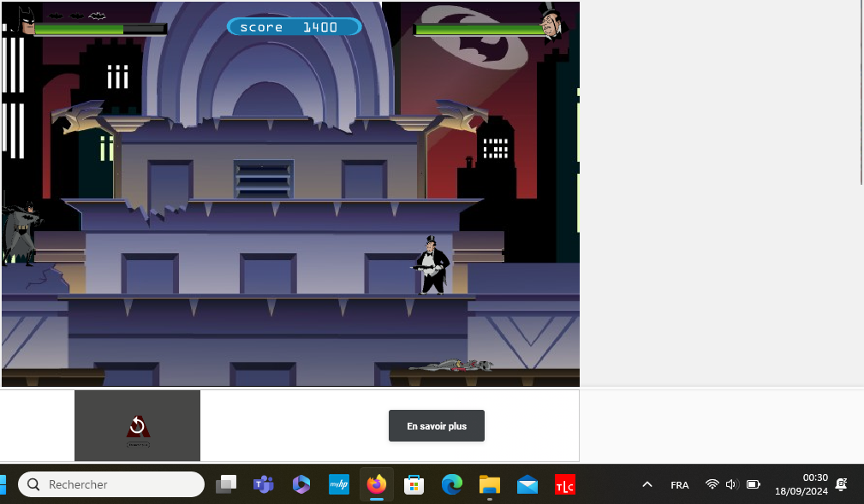Click the page's vertical scrollbar
This screenshot has width=864, height=504.
pos(860,94)
